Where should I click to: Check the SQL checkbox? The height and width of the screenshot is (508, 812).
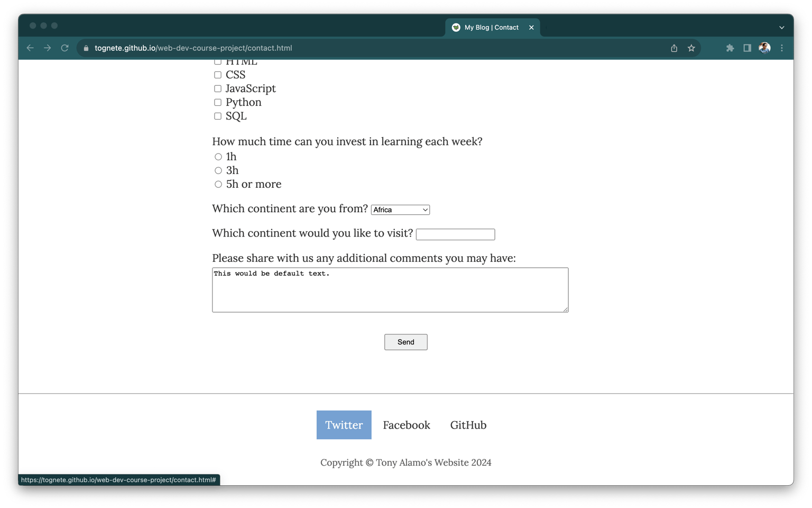(x=218, y=116)
